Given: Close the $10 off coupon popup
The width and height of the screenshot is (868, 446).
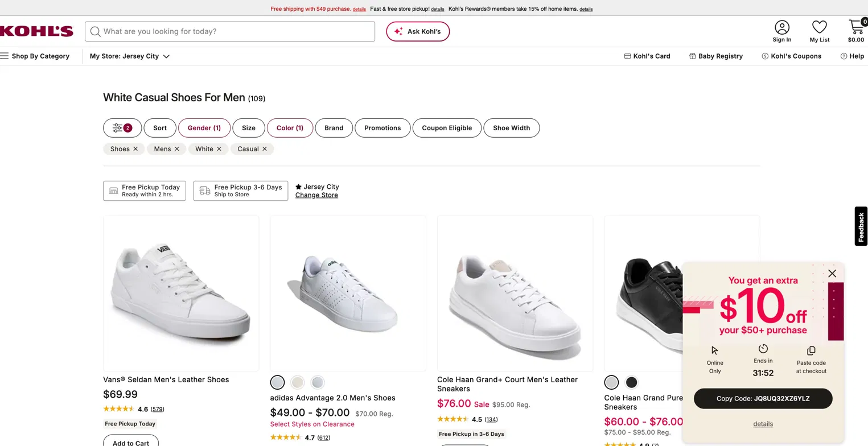Looking at the screenshot, I should click(x=832, y=274).
